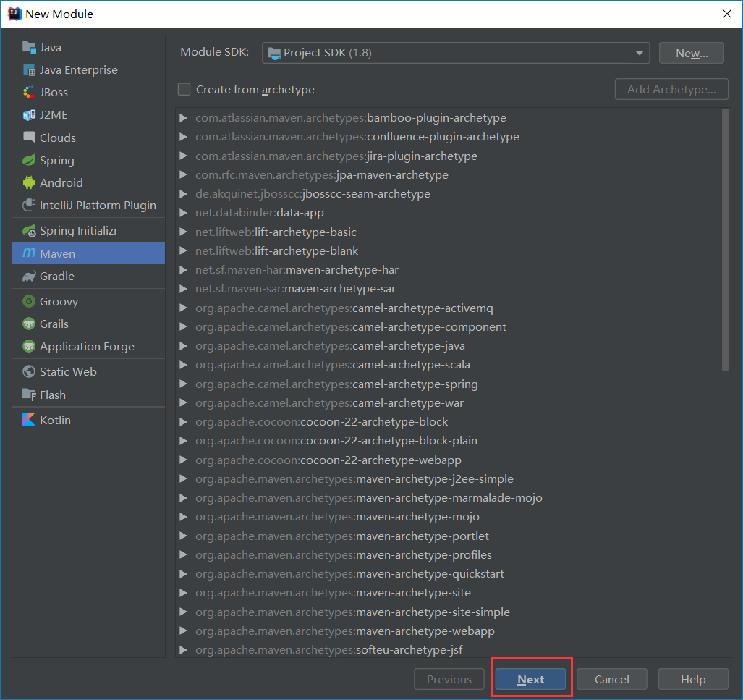Select Spring module type label
The height and width of the screenshot is (700, 743).
57,160
